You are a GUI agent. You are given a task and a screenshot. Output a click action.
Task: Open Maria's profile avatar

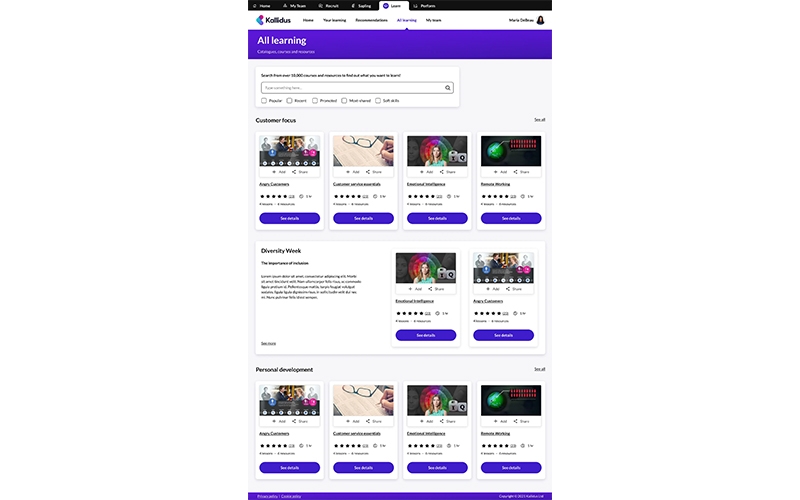(540, 20)
